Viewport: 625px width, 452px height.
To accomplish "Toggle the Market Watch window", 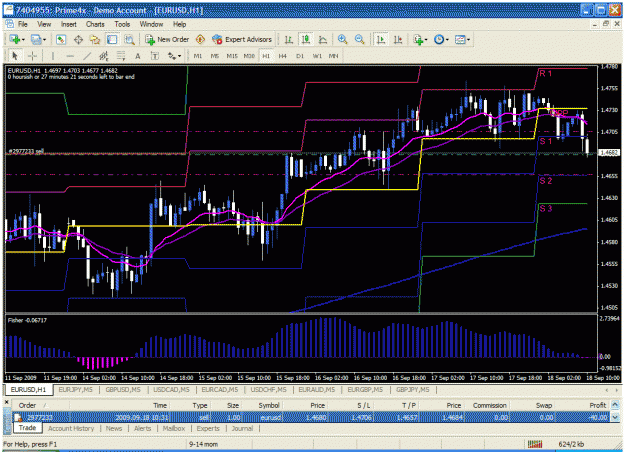I will (61, 39).
